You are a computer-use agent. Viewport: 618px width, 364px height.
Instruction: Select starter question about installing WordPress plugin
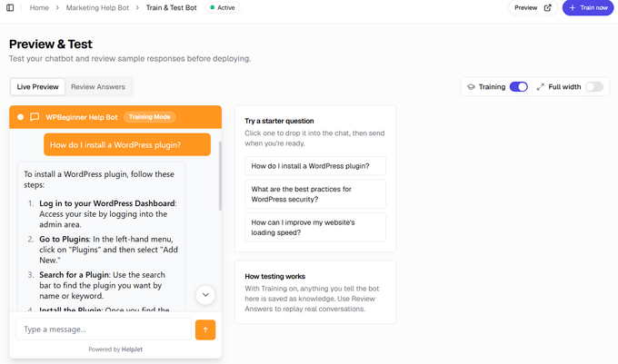315,166
